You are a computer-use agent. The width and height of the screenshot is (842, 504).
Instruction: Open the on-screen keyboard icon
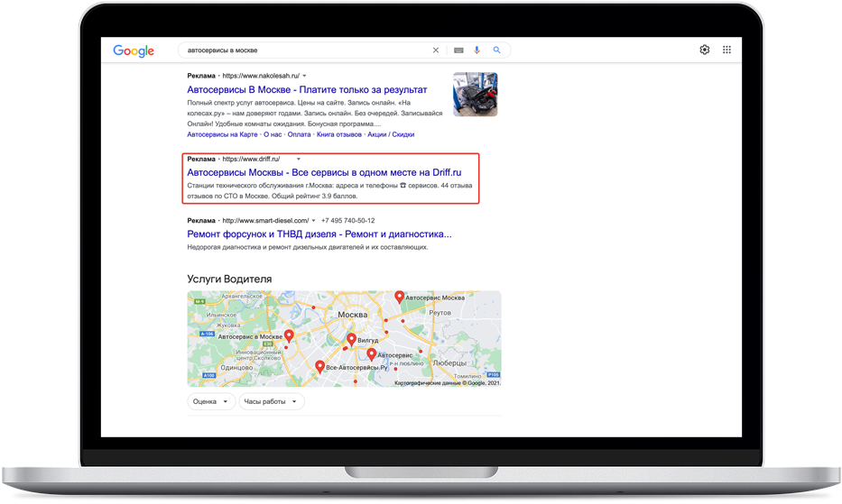[458, 50]
